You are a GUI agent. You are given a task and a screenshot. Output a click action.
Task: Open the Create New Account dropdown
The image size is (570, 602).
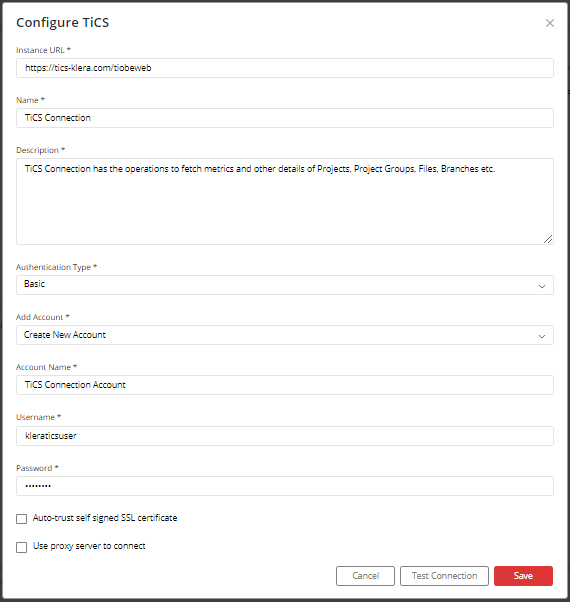point(285,335)
